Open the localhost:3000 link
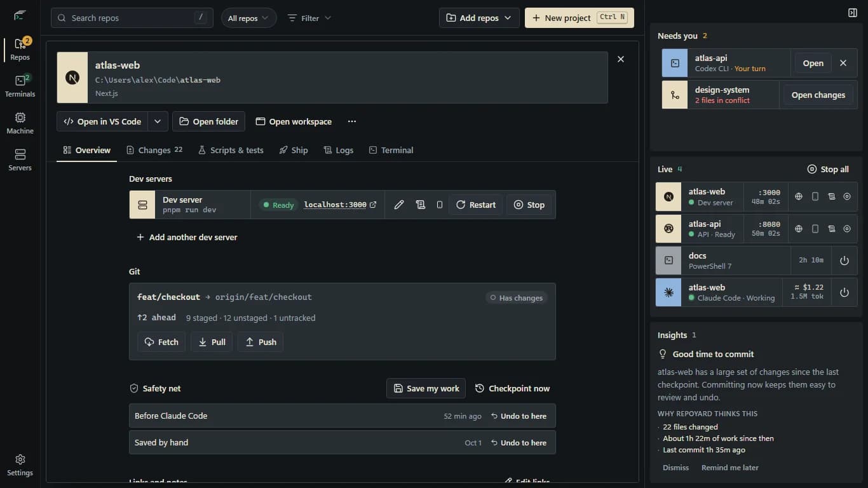 [x=341, y=205]
